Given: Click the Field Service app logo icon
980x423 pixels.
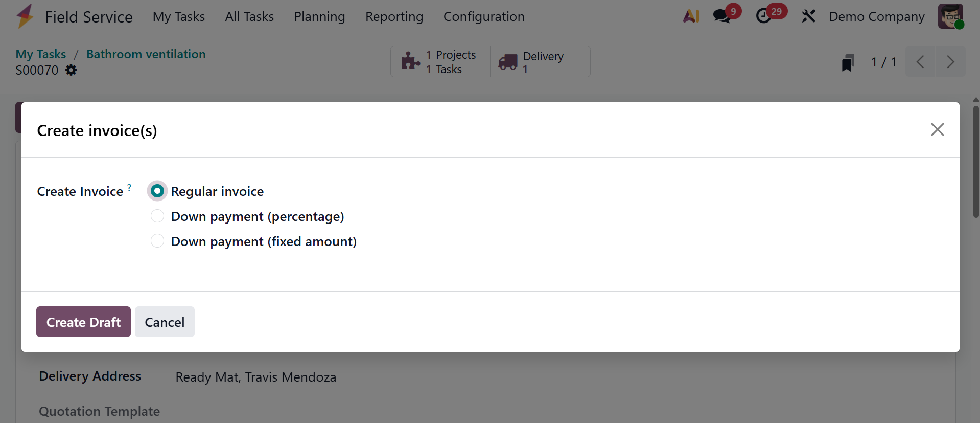Looking at the screenshot, I should coord(25,16).
